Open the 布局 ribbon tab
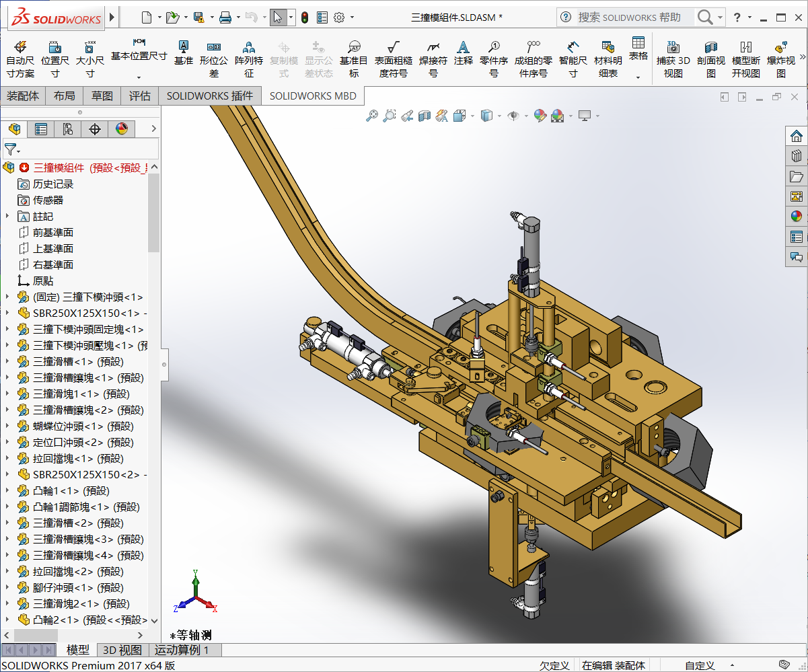This screenshot has width=808, height=672. coord(65,96)
